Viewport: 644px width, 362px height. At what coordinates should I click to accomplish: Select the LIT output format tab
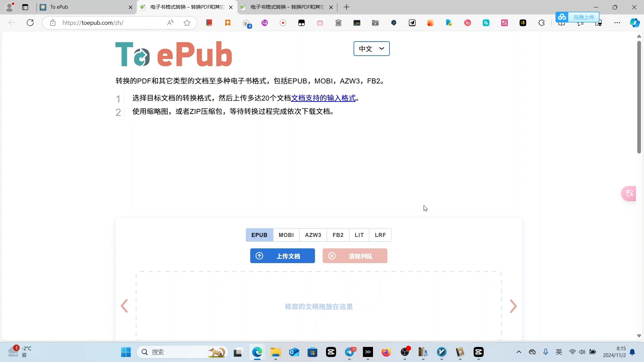click(359, 235)
